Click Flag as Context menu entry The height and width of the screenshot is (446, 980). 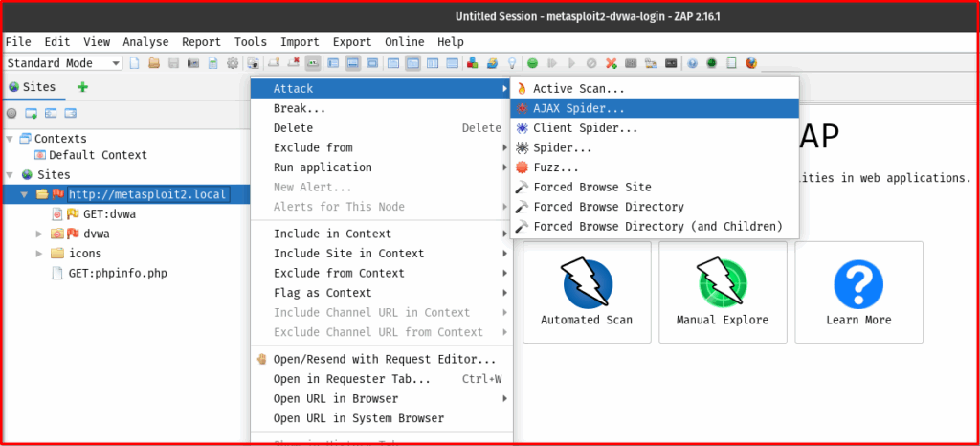(382, 292)
